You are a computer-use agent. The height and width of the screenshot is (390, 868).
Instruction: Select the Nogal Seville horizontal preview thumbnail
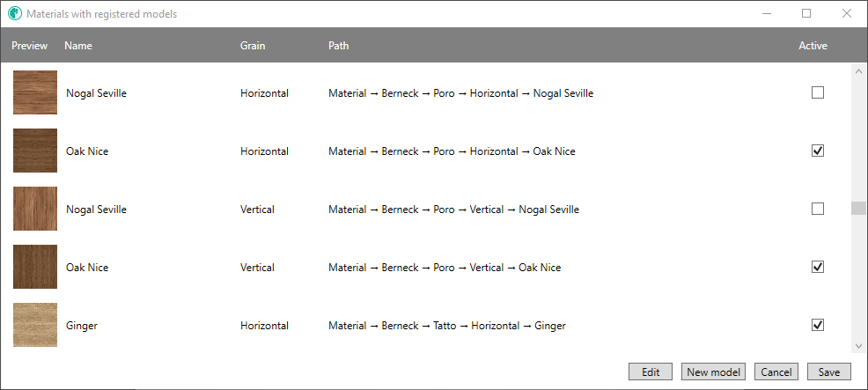(35, 92)
